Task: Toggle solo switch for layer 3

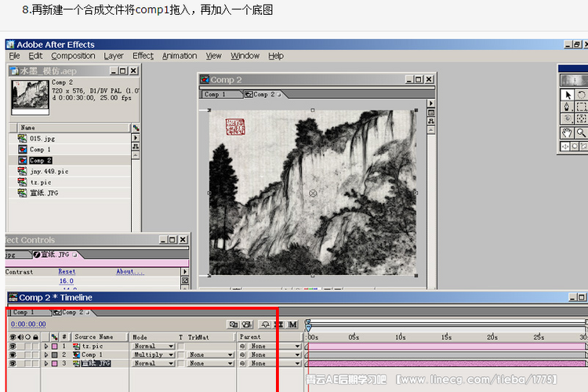Action: click(27, 363)
